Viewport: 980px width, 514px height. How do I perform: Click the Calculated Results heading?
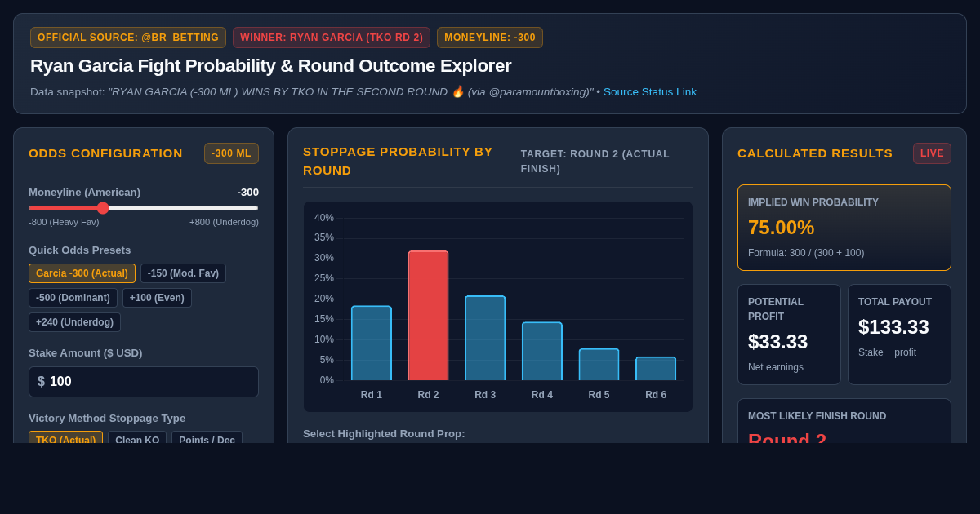tap(815, 153)
